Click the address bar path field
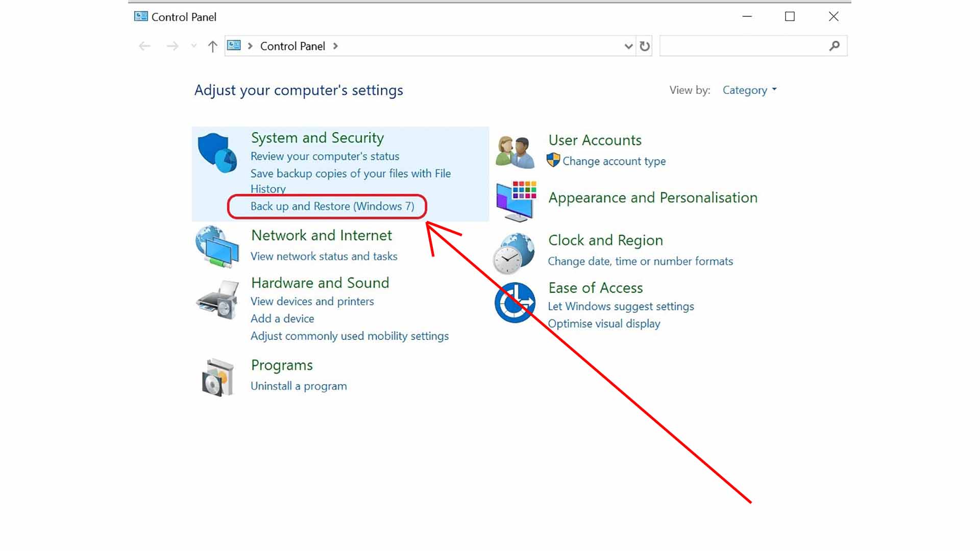Viewport: 980px width, 551px height. 430,46
